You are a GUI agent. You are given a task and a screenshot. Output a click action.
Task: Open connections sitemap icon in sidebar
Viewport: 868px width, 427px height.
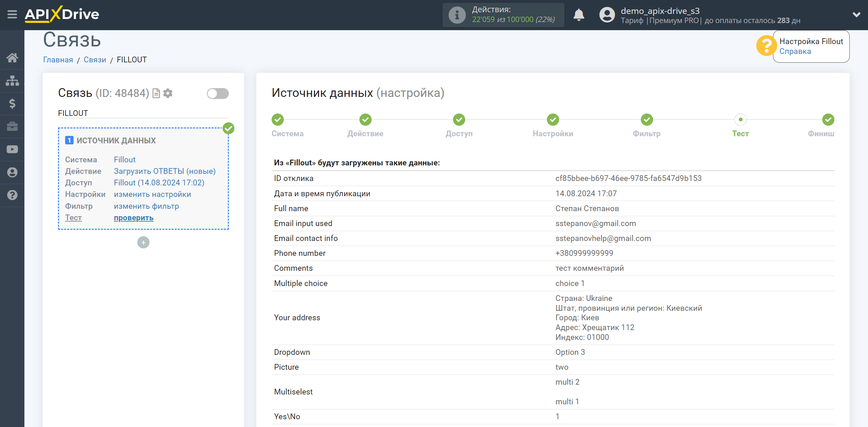pos(12,81)
